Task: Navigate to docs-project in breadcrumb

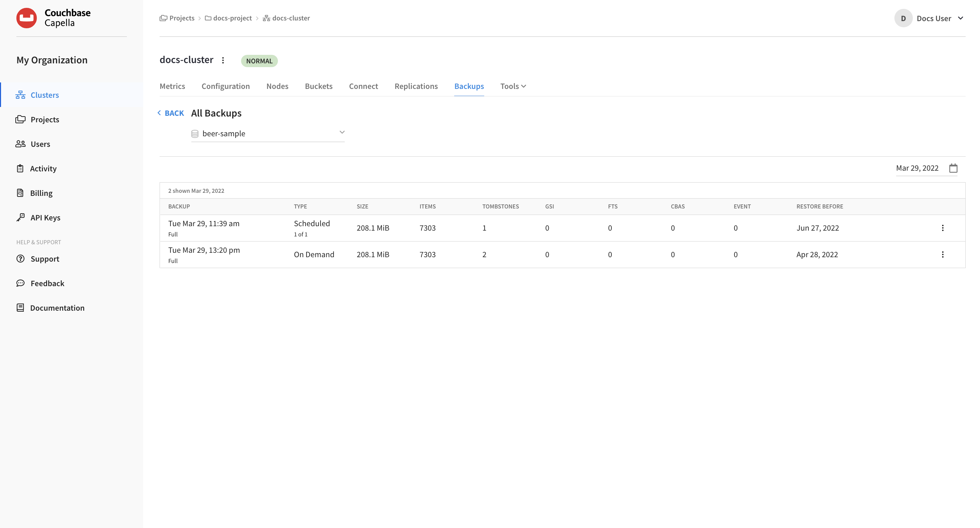Action: pyautogui.click(x=232, y=18)
